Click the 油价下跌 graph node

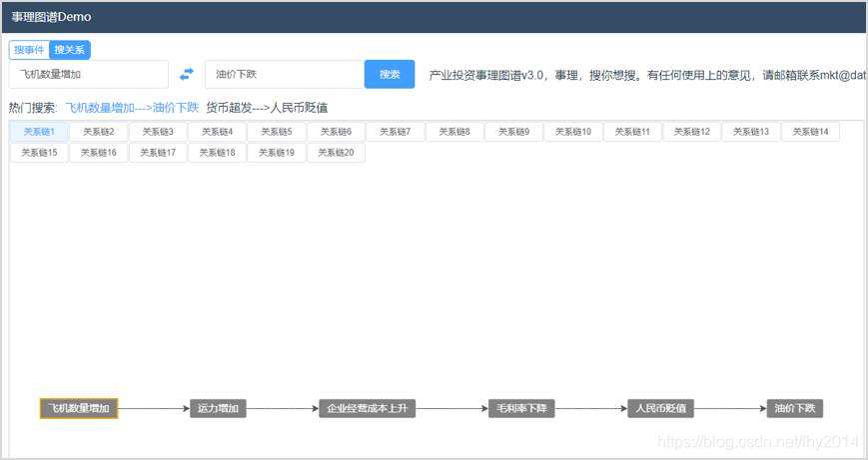[x=795, y=408]
